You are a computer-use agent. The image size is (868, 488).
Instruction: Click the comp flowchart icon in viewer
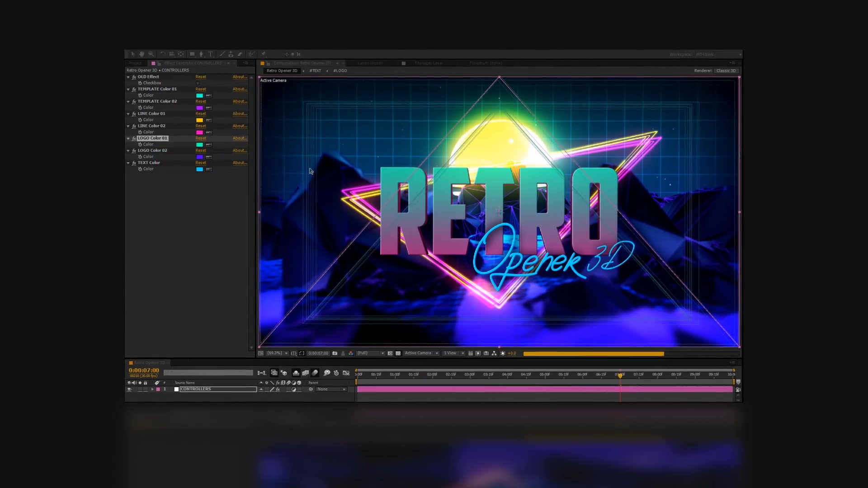tap(494, 353)
